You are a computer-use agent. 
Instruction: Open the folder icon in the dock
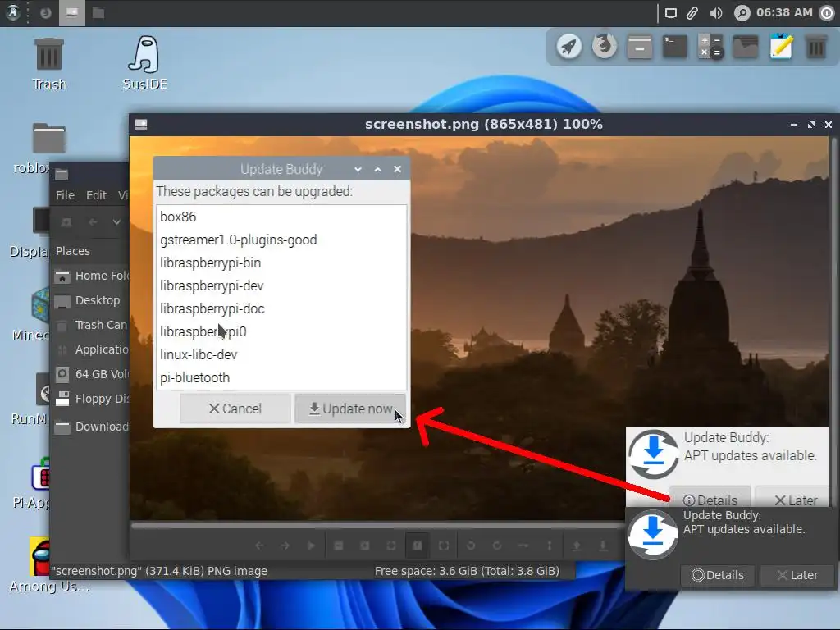(746, 47)
